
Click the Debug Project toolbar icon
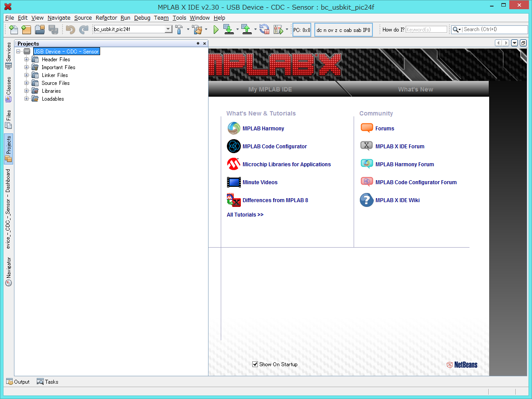(x=278, y=30)
